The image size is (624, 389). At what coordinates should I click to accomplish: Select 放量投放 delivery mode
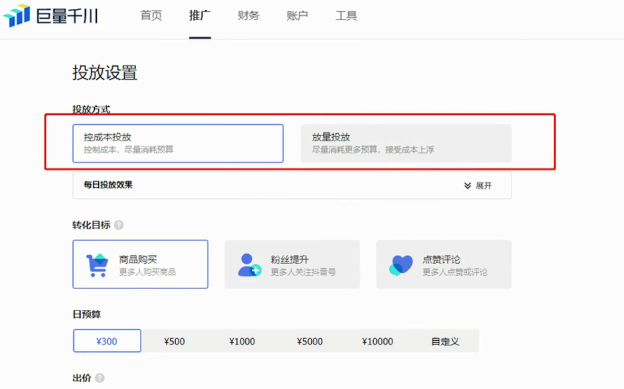pos(406,143)
